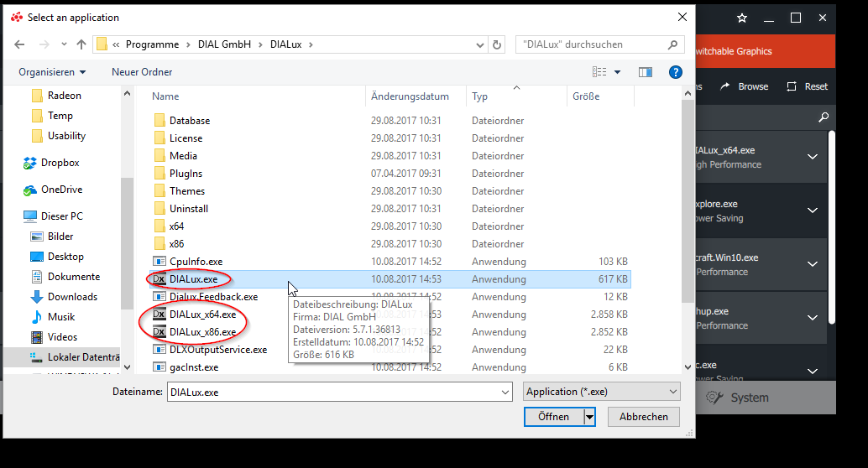Click Programme in the address breadcrumb
This screenshot has height=468, width=868.
pyautogui.click(x=152, y=44)
